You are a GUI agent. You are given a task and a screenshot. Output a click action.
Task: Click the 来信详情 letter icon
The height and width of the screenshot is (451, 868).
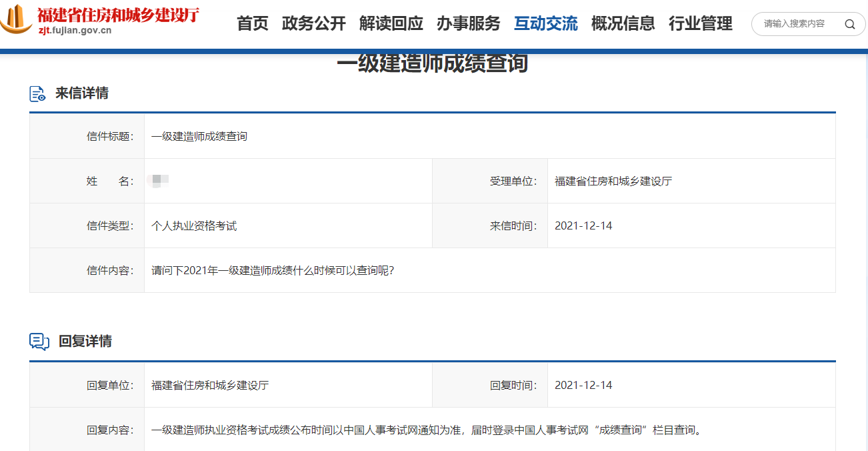click(38, 93)
